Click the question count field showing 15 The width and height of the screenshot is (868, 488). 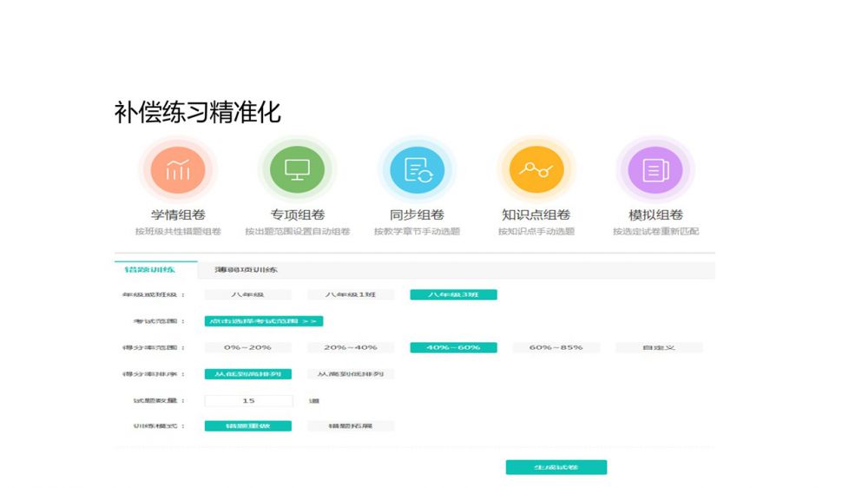pos(248,400)
